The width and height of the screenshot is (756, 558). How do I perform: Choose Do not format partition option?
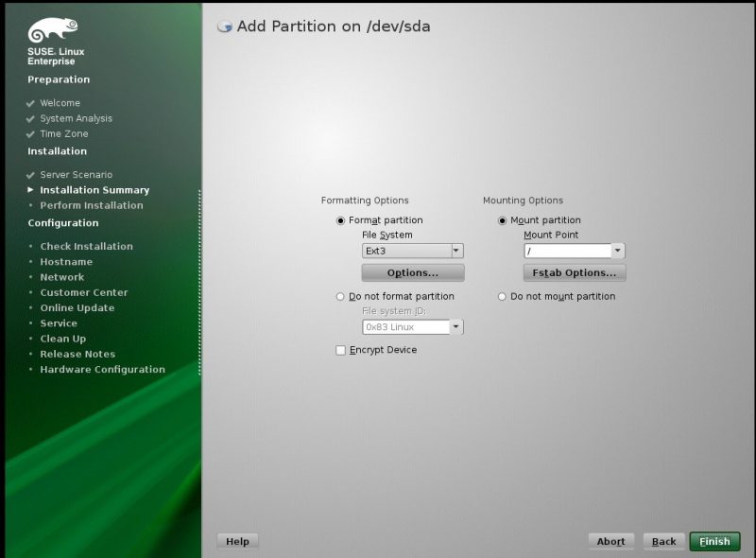(x=341, y=297)
